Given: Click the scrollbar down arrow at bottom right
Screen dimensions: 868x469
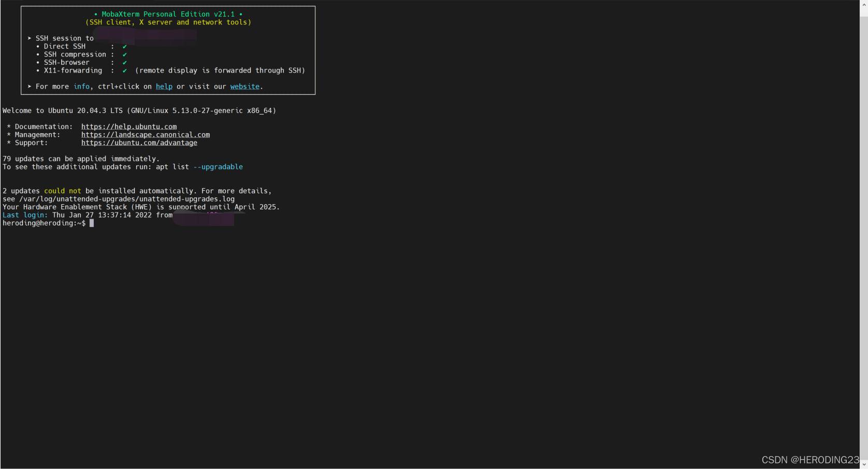Looking at the screenshot, I should coord(864,464).
